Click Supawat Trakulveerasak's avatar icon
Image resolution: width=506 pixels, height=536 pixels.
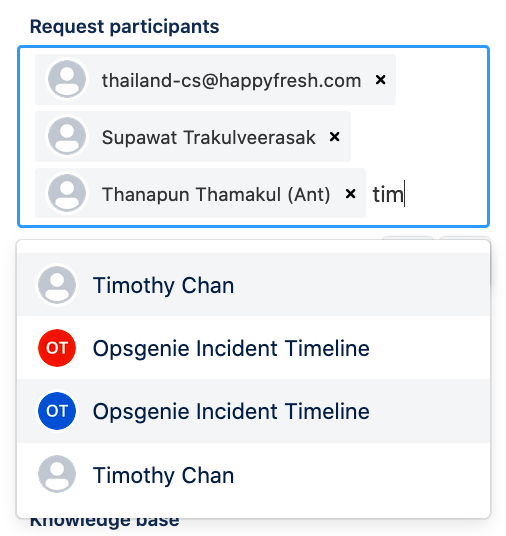[x=67, y=136]
